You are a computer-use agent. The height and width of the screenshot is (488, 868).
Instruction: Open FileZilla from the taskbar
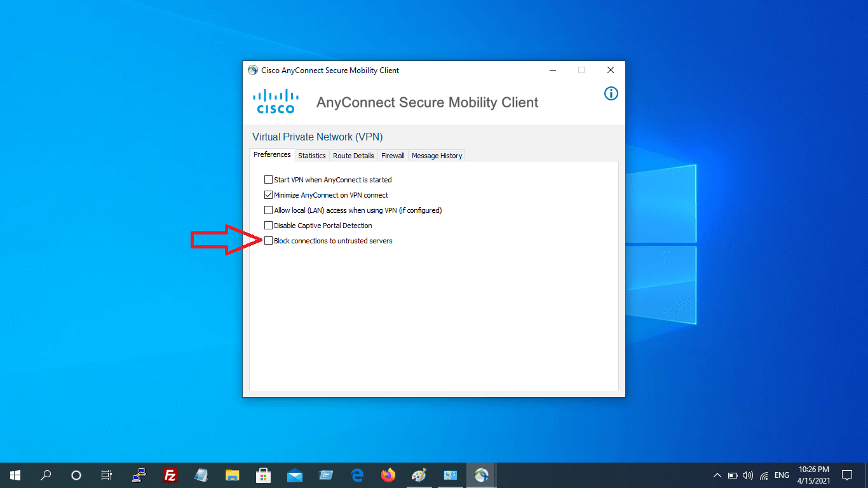click(x=170, y=475)
